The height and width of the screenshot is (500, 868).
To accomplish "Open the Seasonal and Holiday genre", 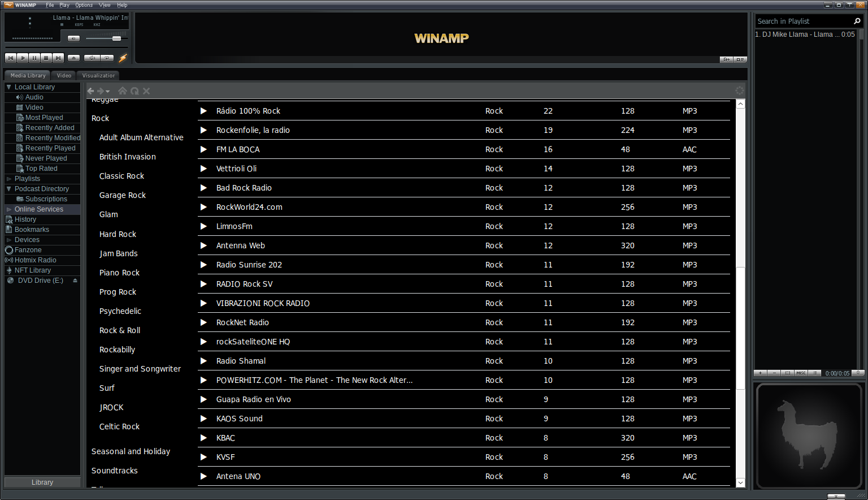I will click(131, 451).
